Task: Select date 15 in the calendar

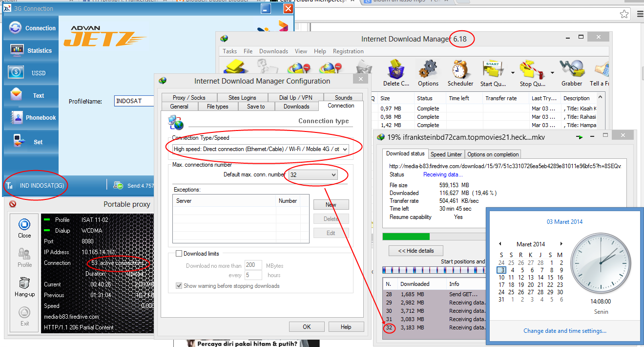Action: pyautogui.click(x=550, y=278)
